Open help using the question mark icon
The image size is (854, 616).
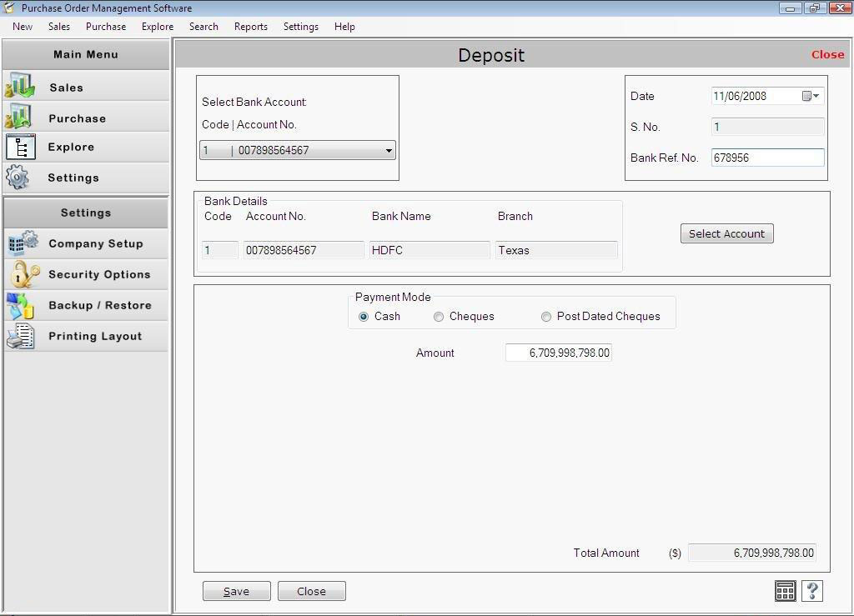tap(812, 590)
